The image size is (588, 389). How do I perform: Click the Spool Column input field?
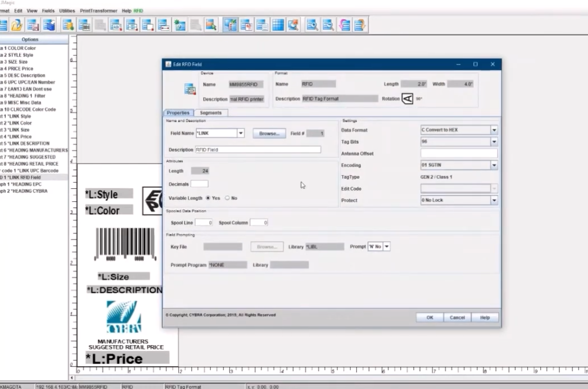tap(259, 223)
